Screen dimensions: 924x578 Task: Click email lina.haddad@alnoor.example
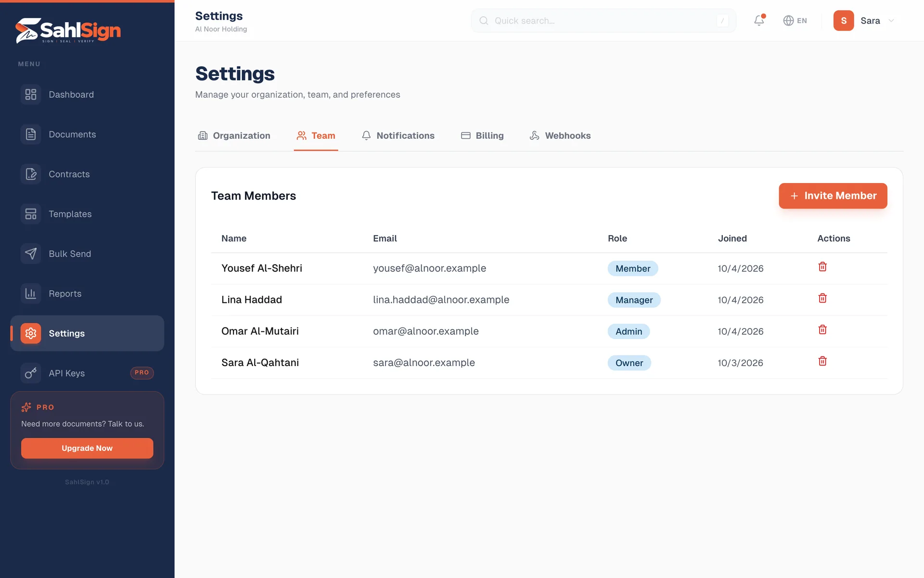point(441,300)
